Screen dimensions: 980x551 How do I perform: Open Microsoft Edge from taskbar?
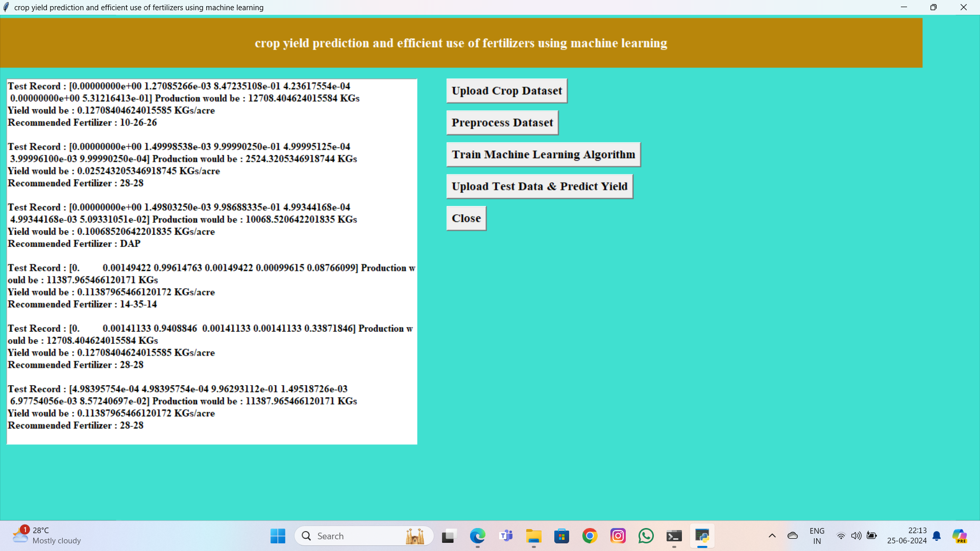477,536
